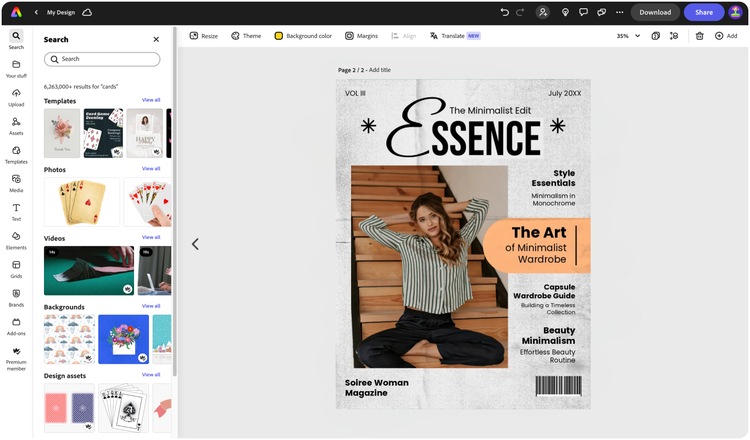Redo the last action
This screenshot has height=440, width=750.
click(520, 12)
